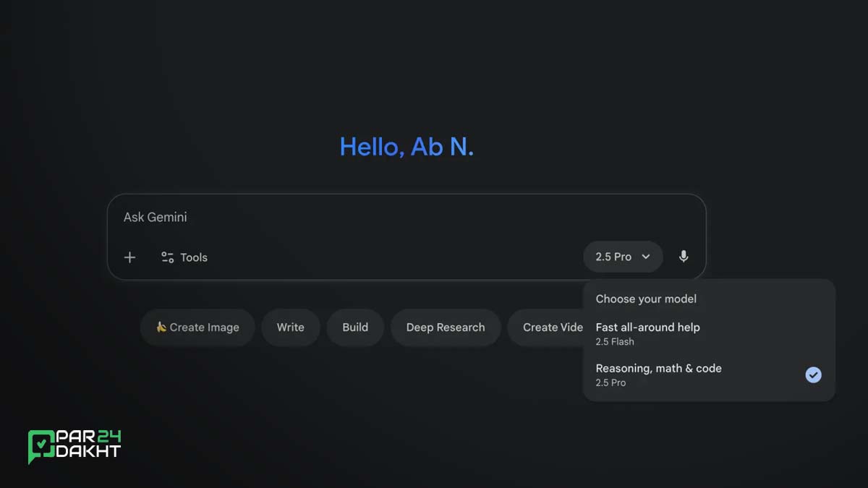Select the Fast all-around help model
The height and width of the screenshot is (488, 868).
pos(647,327)
